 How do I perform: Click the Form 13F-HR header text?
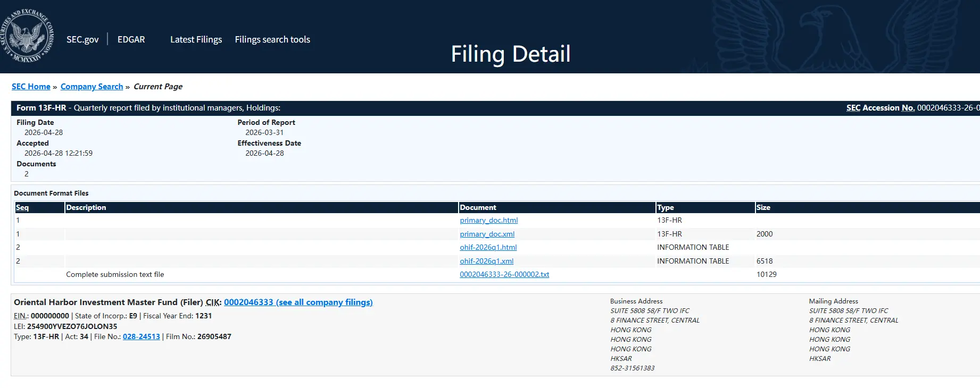coord(41,108)
